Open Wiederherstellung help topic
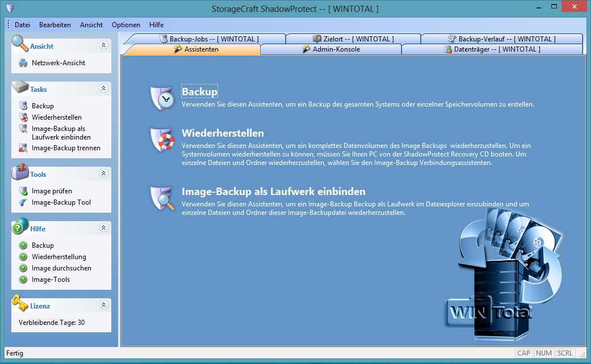The height and width of the screenshot is (364, 591). (59, 257)
